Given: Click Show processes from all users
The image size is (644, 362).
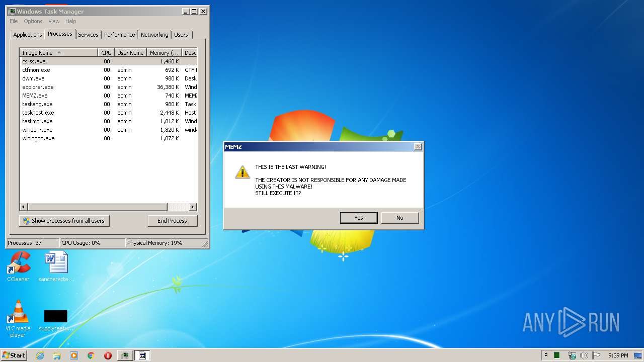Looking at the screenshot, I should pos(64,221).
